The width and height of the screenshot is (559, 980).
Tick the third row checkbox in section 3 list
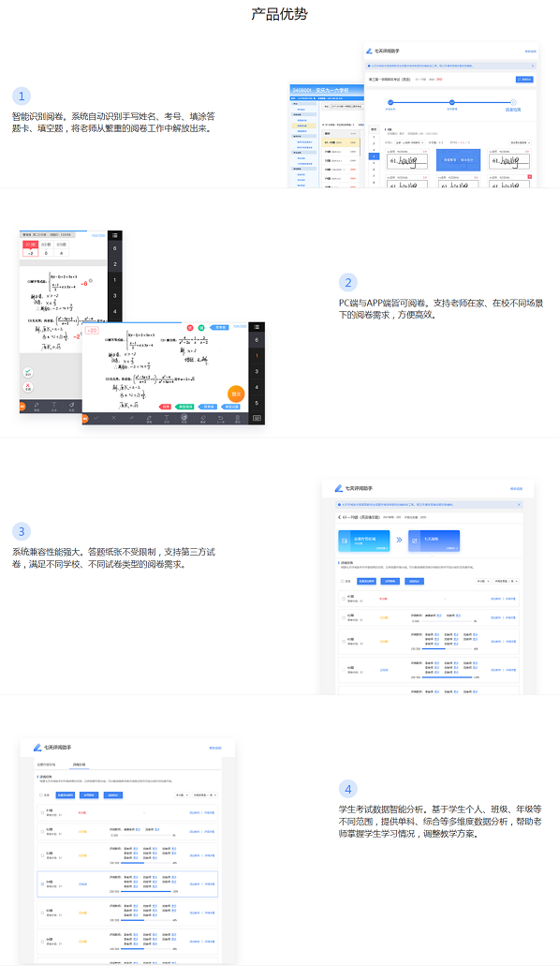pos(344,641)
